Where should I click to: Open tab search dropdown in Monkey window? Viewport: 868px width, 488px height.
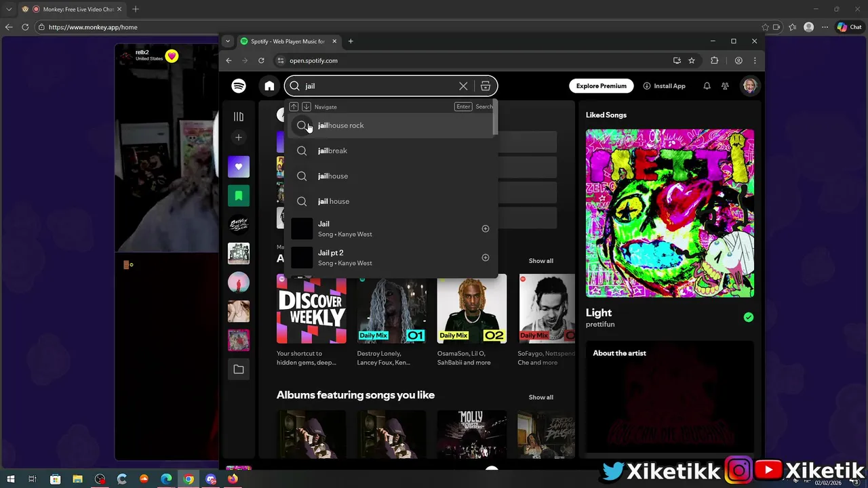(9, 9)
